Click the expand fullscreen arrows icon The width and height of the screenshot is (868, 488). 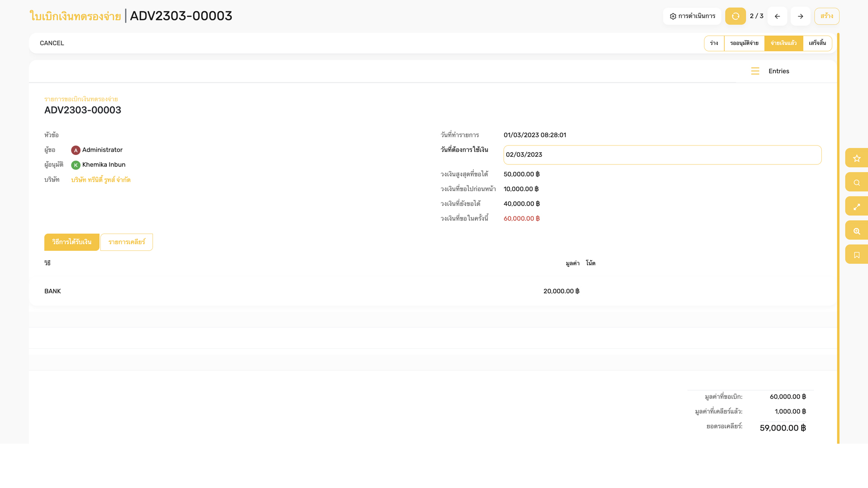(x=856, y=206)
